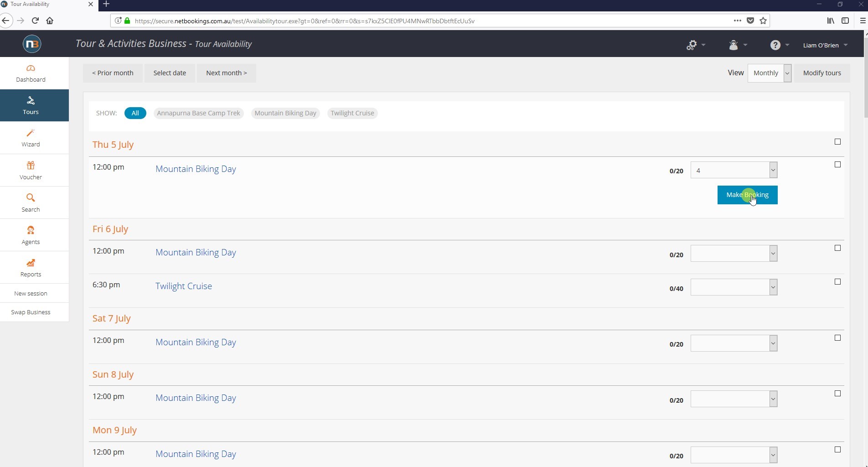Open the Twilight Cruise tour link
The width and height of the screenshot is (868, 467).
click(x=184, y=286)
